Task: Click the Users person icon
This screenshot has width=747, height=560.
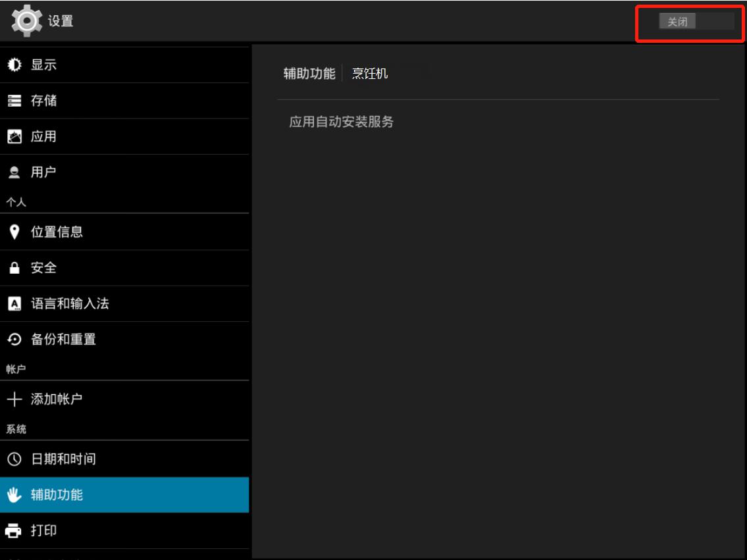Action: pyautogui.click(x=14, y=172)
